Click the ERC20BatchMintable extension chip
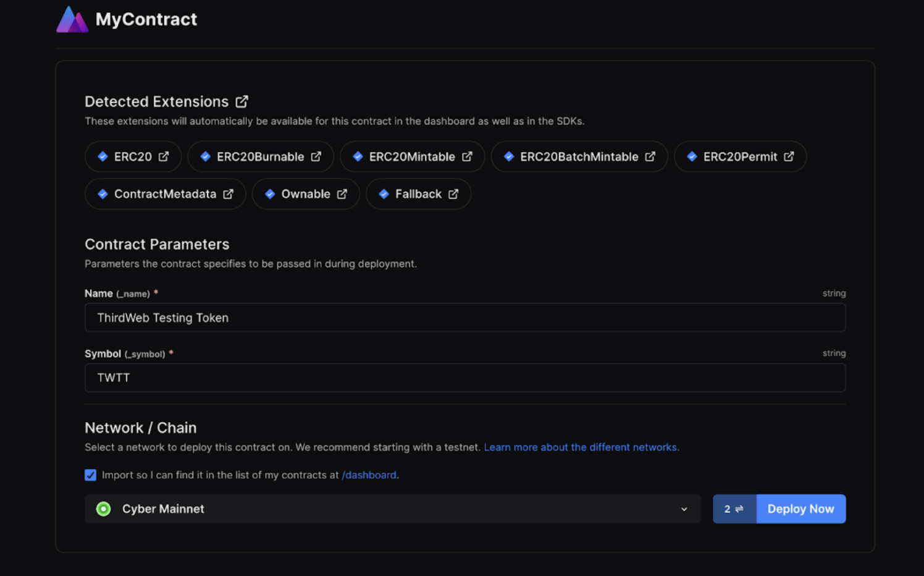 pos(579,157)
